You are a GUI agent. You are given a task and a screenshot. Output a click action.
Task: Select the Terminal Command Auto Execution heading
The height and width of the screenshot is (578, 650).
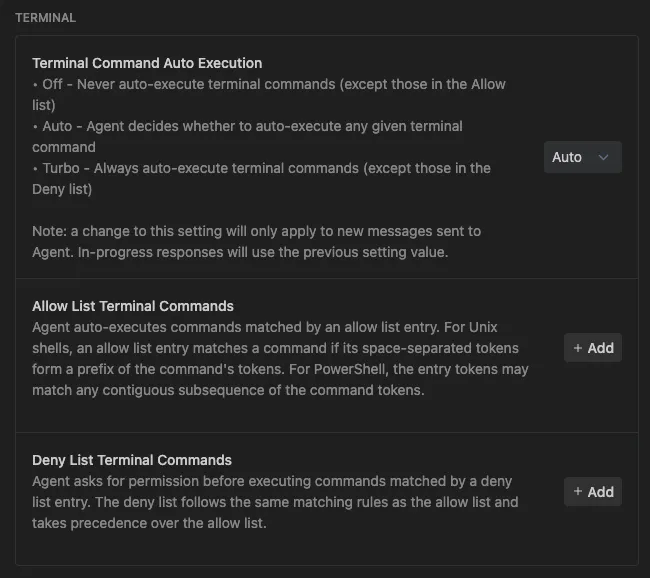pos(147,63)
